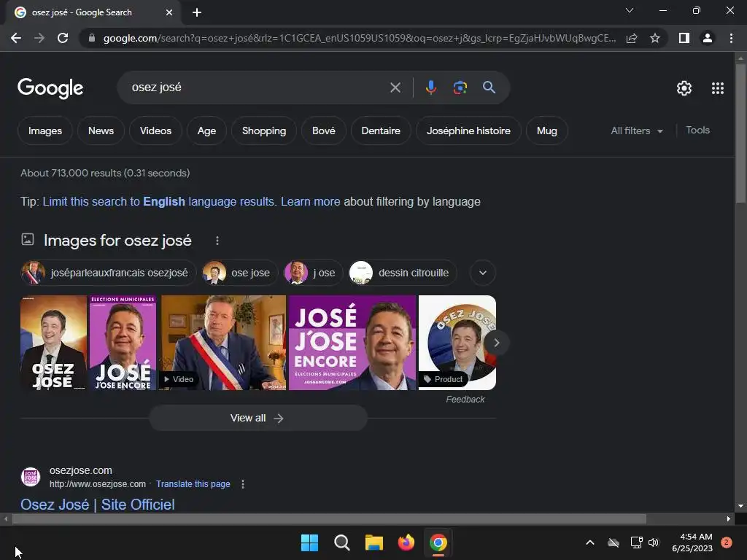
Task: Select the j ose image chip
Action: [313, 273]
